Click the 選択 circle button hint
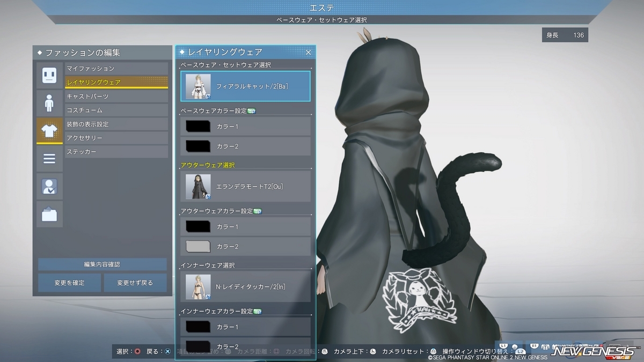The image size is (644, 362). [x=137, y=352]
